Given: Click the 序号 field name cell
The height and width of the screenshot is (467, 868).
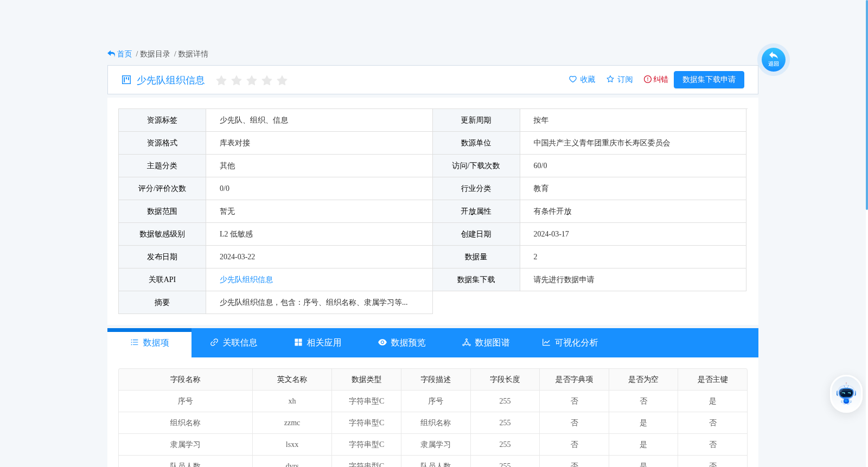Looking at the screenshot, I should point(186,401).
